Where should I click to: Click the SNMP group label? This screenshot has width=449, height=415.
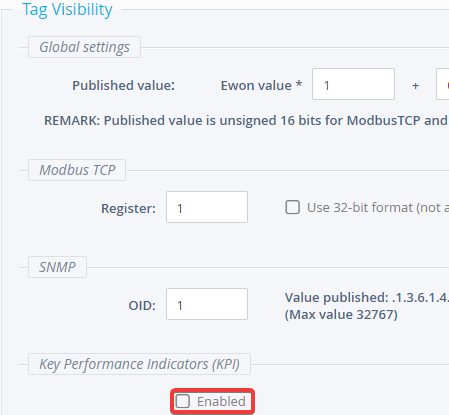(x=57, y=267)
